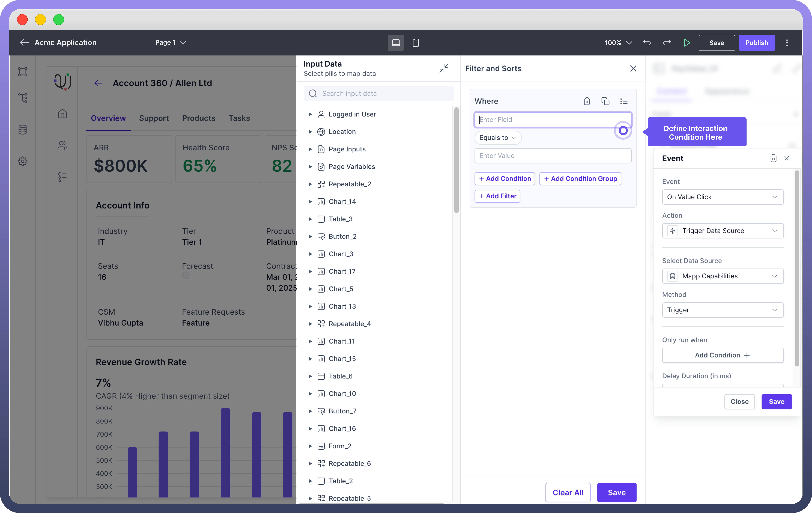
Task: Open the database icon in left sidebar
Action: (x=23, y=130)
